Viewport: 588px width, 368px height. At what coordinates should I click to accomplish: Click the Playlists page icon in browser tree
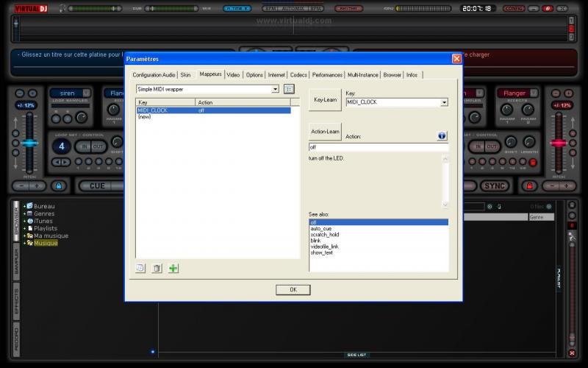click(x=30, y=228)
